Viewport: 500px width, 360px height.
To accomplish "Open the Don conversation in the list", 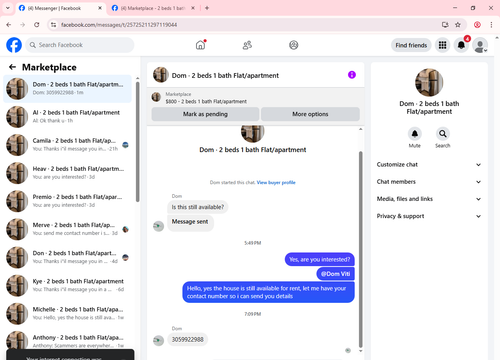I will 67,257.
